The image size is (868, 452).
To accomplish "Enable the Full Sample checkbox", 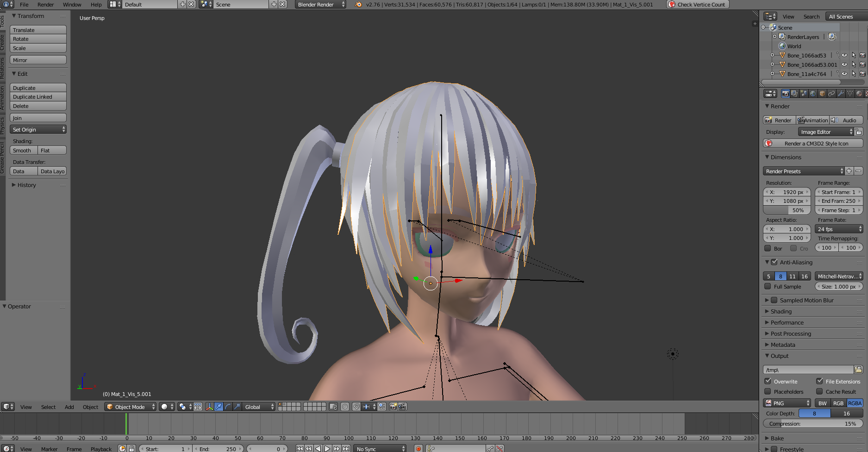I will pos(768,286).
